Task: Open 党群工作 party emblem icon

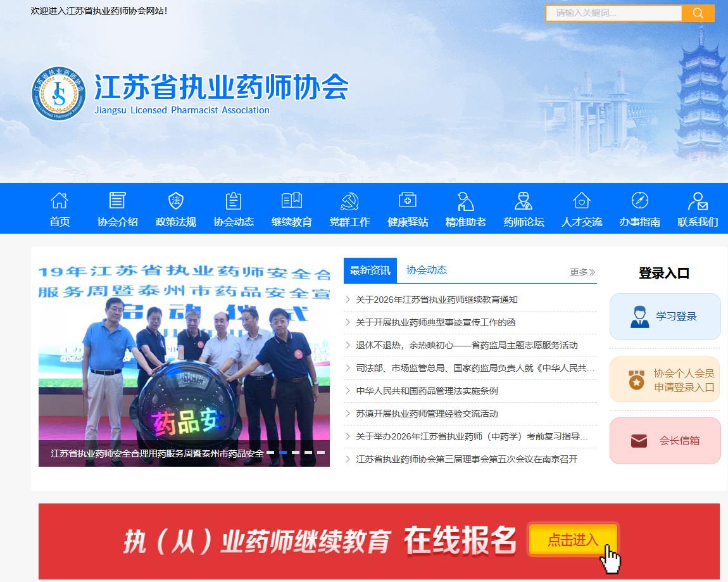Action: tap(349, 201)
